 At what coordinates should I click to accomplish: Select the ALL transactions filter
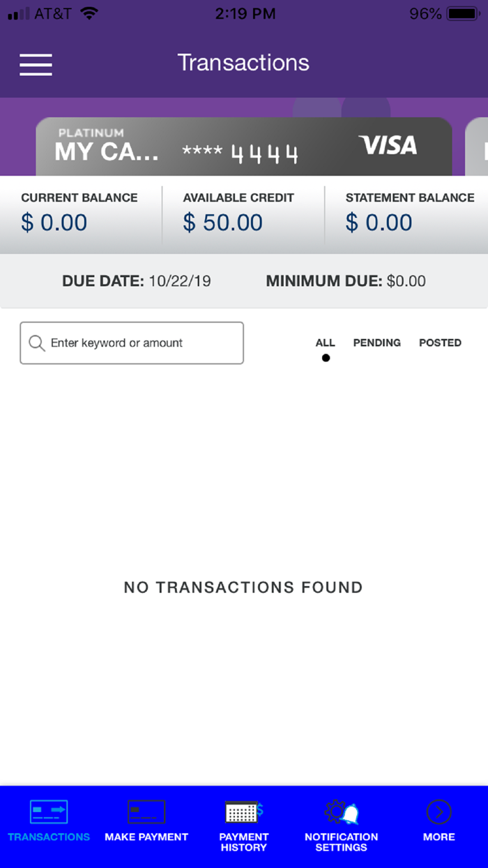pyautogui.click(x=325, y=343)
